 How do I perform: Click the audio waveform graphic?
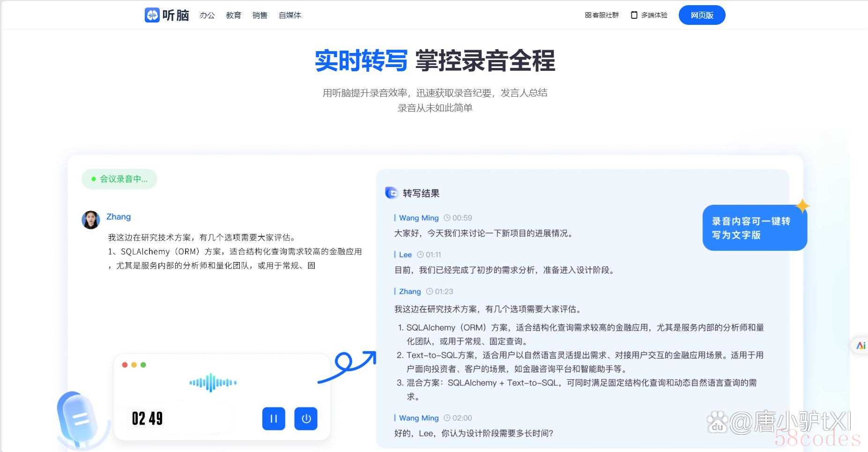(213, 383)
